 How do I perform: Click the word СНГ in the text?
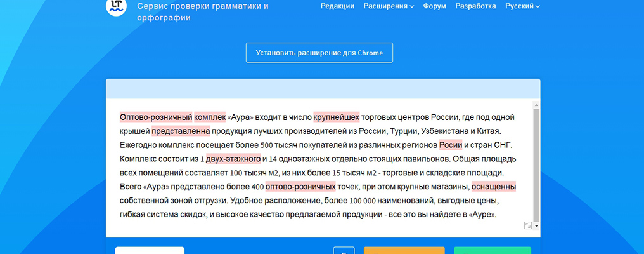(x=503, y=145)
